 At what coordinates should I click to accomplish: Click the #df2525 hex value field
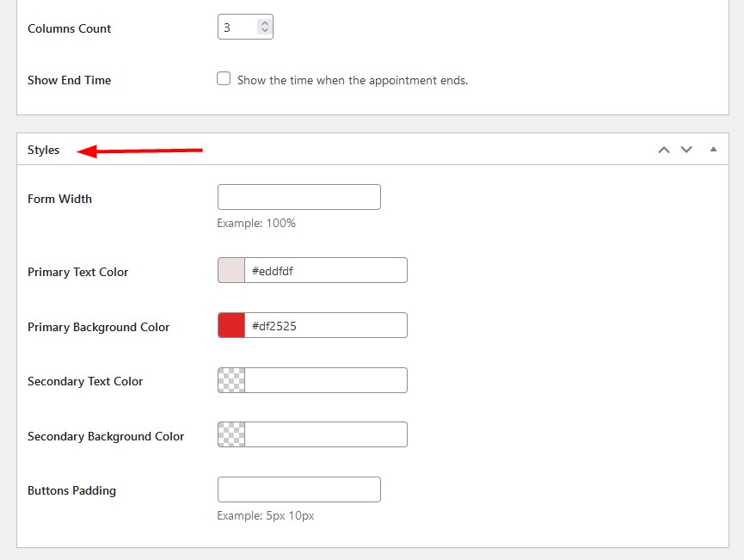tap(326, 325)
